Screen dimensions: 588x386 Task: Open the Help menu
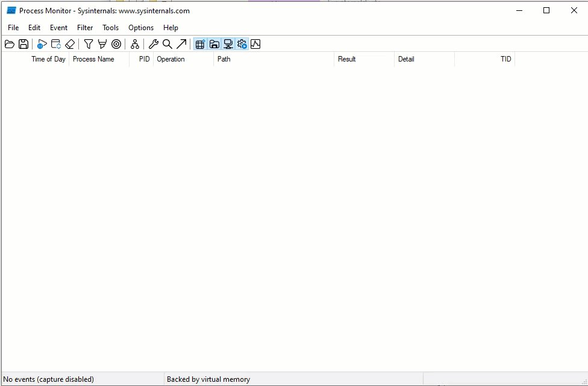click(x=170, y=28)
